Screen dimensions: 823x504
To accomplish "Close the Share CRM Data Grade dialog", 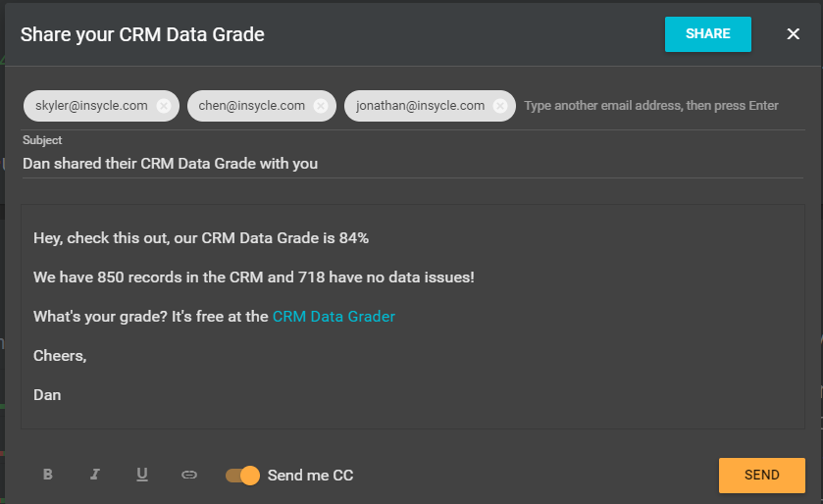I will click(x=794, y=34).
